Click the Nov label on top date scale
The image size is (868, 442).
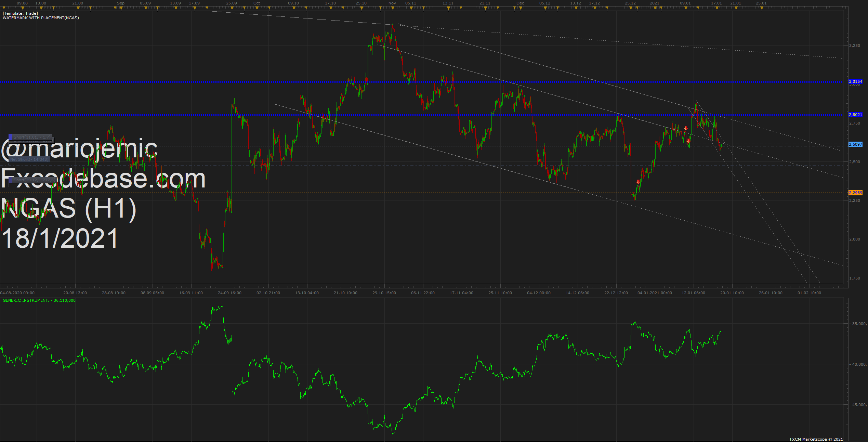(x=392, y=3)
